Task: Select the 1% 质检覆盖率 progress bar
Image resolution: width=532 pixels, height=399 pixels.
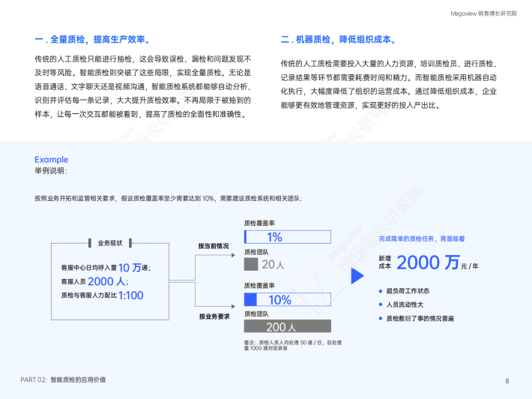Action: (x=287, y=237)
